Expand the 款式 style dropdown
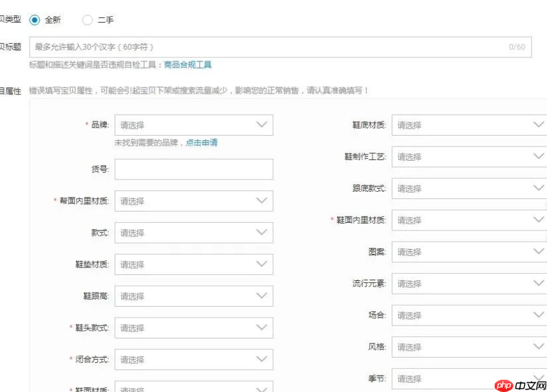This screenshot has height=392, width=547. (x=194, y=232)
